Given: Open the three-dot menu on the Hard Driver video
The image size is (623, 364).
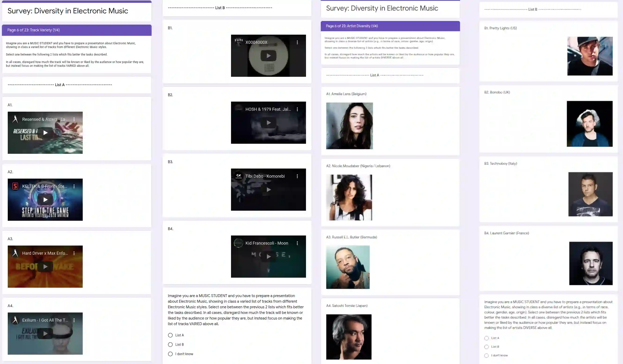Looking at the screenshot, I should click(x=74, y=253).
